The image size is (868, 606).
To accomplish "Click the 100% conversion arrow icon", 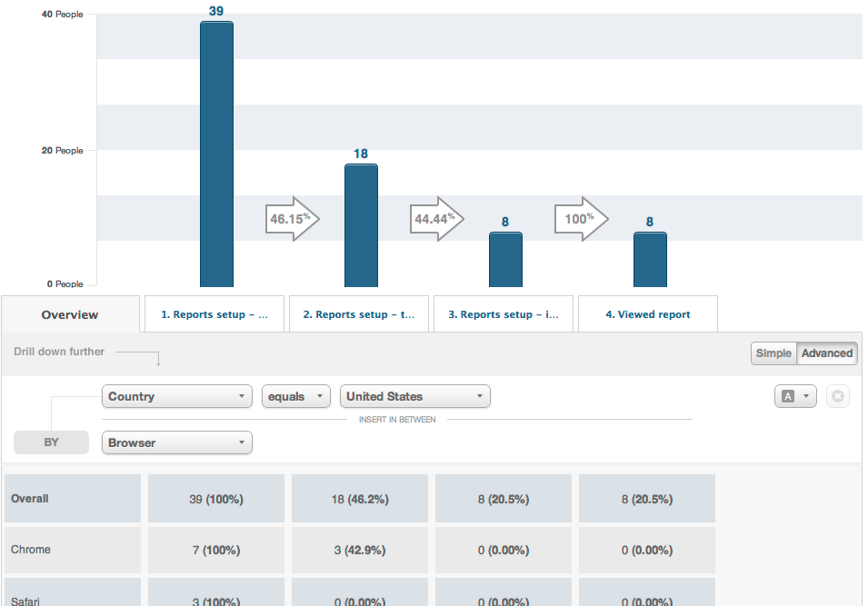I will [581, 218].
